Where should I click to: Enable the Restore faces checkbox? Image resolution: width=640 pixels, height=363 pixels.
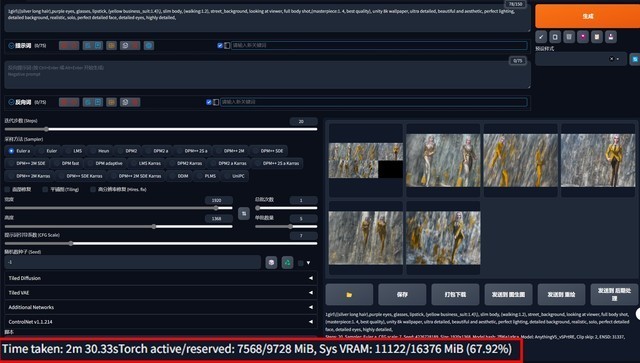tap(7, 189)
